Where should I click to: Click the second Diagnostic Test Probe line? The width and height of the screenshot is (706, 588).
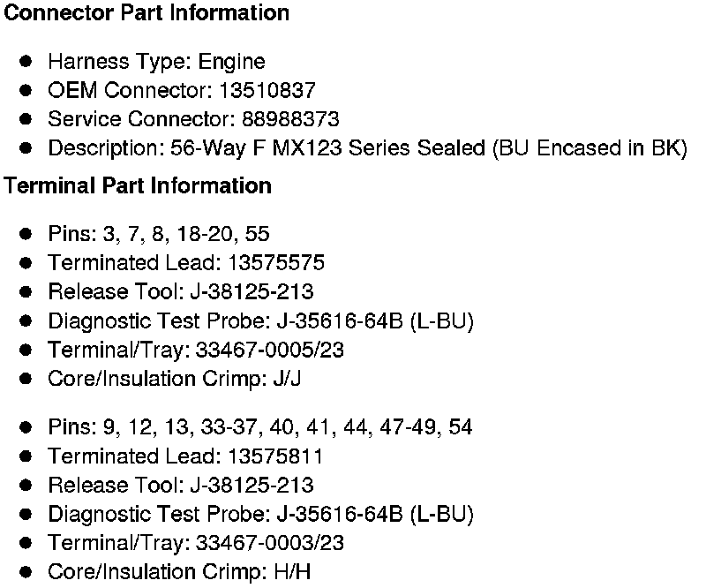[x=261, y=514]
